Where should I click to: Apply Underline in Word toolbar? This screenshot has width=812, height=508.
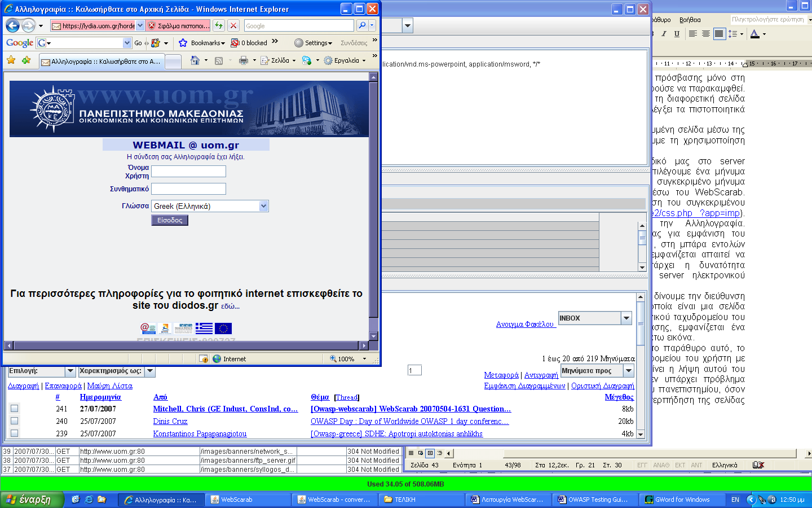677,34
